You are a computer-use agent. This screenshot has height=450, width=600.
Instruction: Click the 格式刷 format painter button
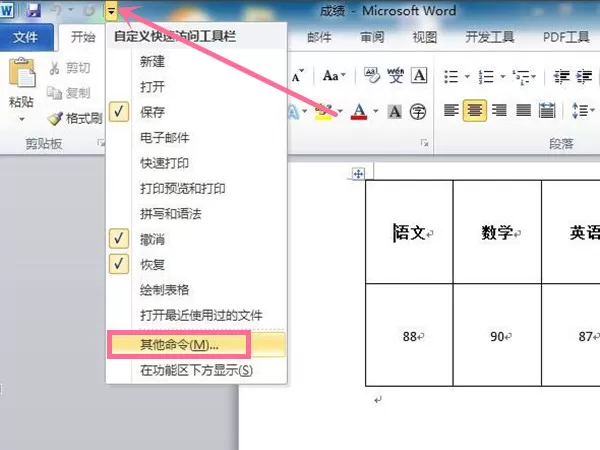coord(75,119)
